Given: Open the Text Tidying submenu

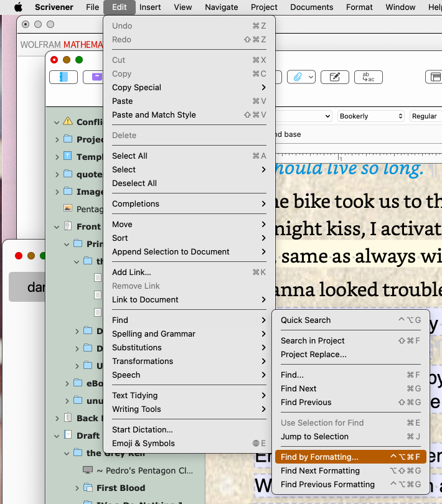Looking at the screenshot, I should coord(189,395).
